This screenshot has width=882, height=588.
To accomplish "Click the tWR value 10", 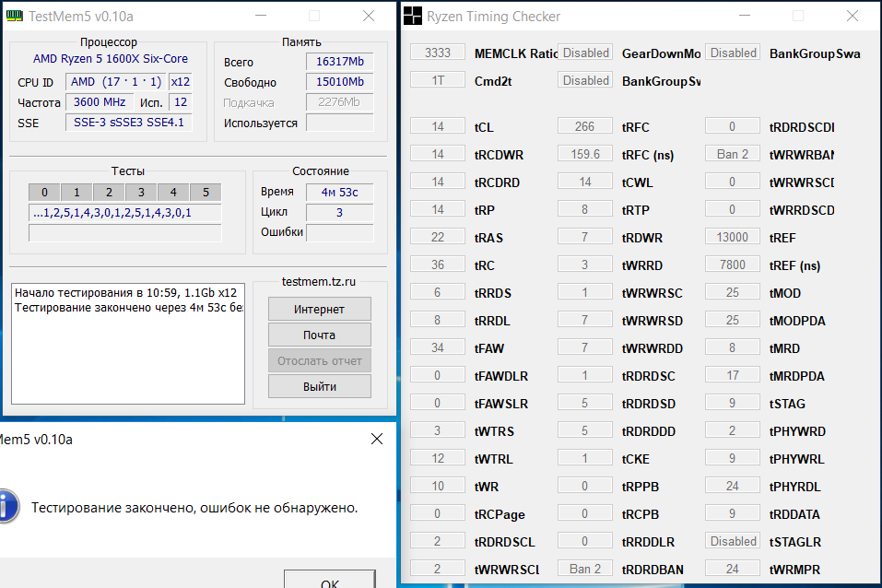I will tap(438, 486).
